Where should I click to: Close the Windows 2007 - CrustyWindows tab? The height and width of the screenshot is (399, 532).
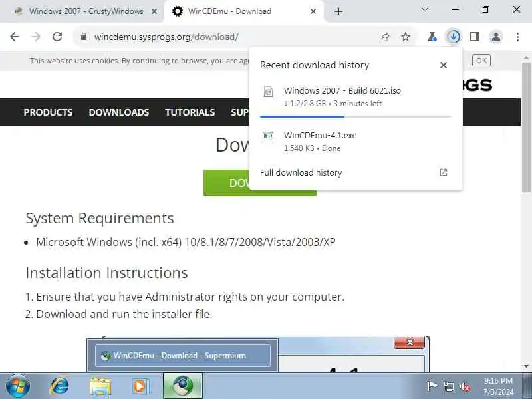click(x=154, y=11)
